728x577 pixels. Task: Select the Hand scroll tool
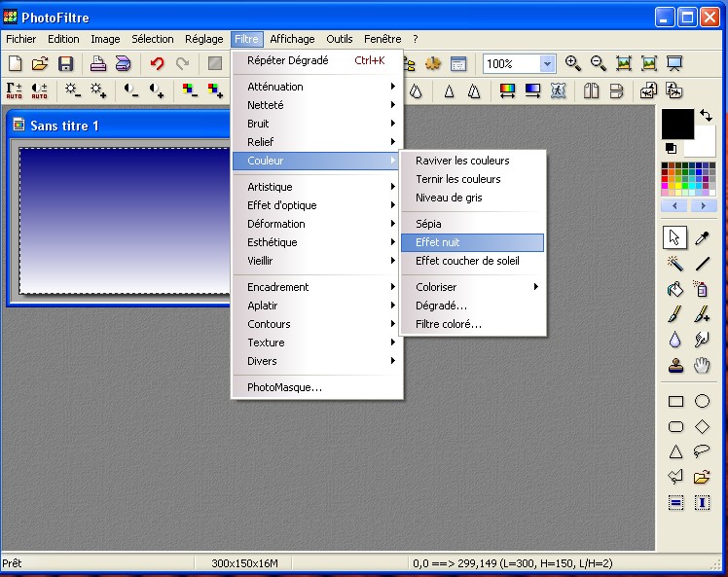702,365
